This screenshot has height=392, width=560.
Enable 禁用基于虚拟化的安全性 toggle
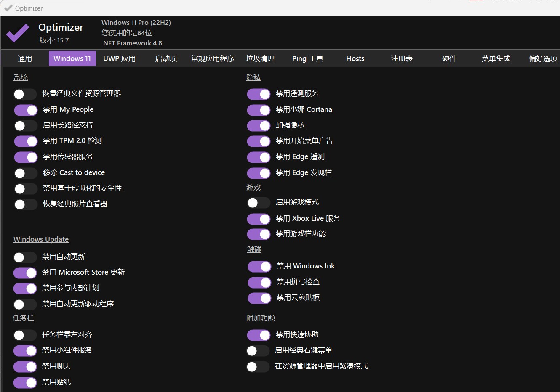[x=26, y=189]
